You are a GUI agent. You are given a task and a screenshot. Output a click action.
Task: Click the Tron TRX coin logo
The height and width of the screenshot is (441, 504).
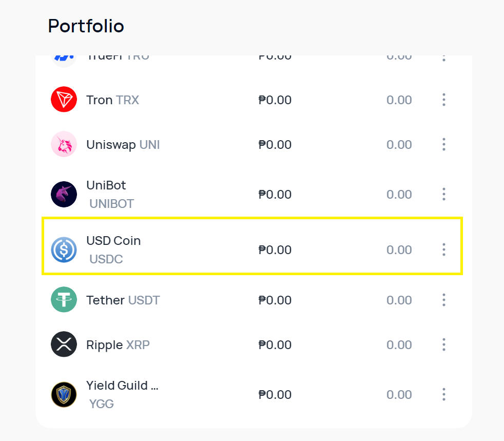pos(64,99)
